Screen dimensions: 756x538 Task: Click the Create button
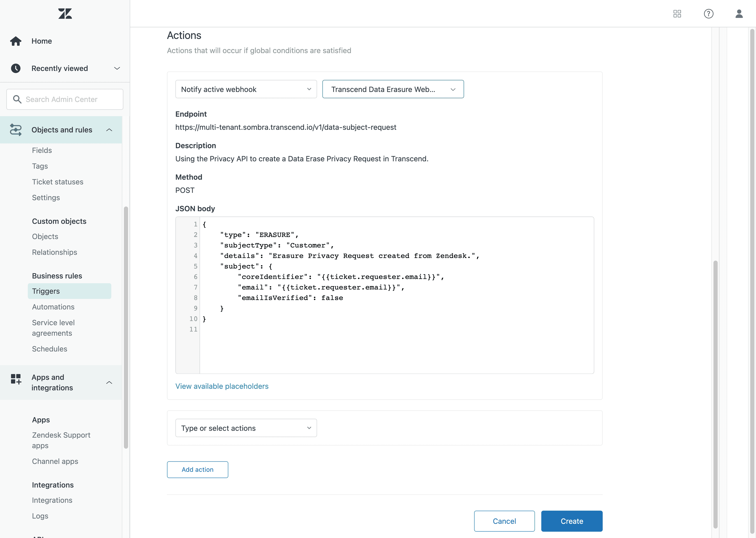572,521
